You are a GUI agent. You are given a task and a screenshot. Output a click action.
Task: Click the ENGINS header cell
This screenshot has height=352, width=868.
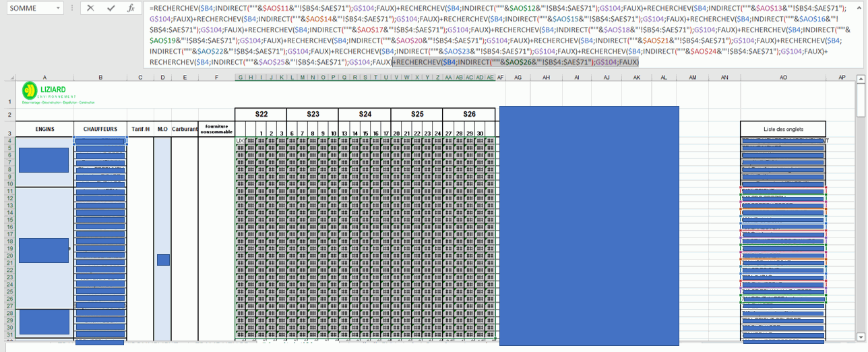(x=44, y=129)
